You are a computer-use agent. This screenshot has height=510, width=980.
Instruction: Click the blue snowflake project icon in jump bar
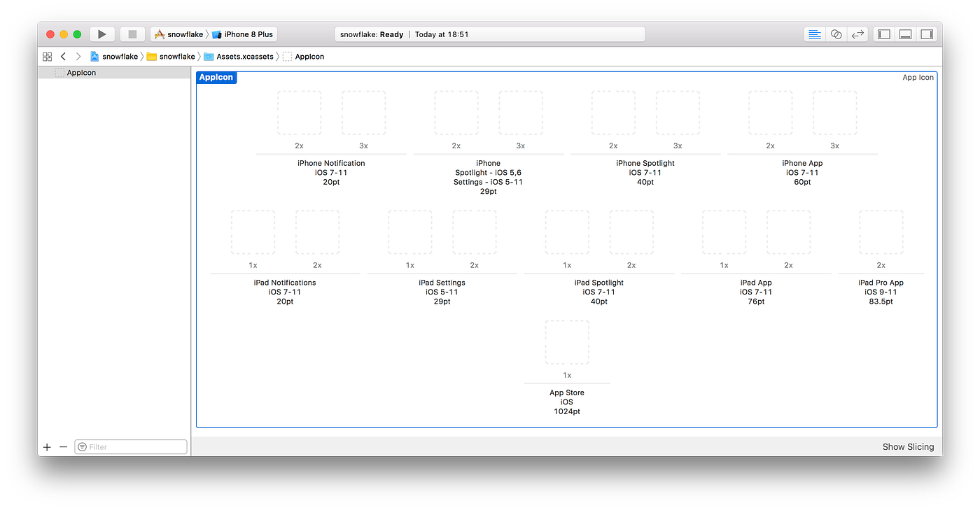94,56
